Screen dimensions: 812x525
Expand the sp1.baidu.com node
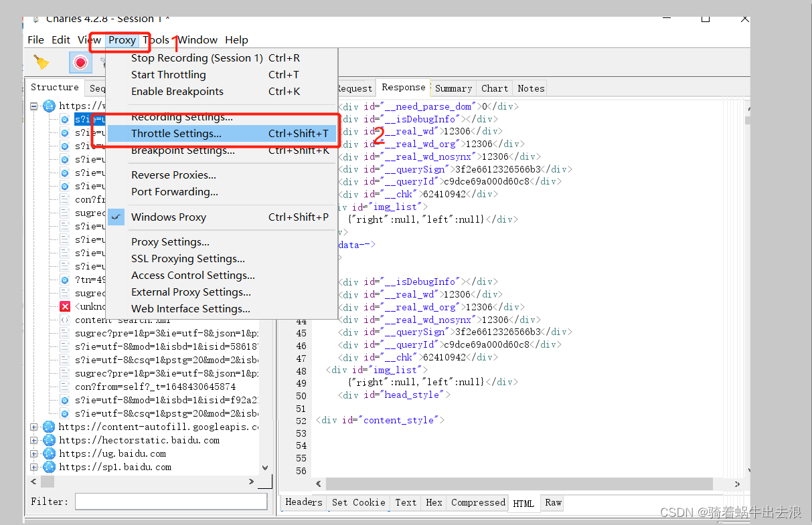pyautogui.click(x=33, y=467)
